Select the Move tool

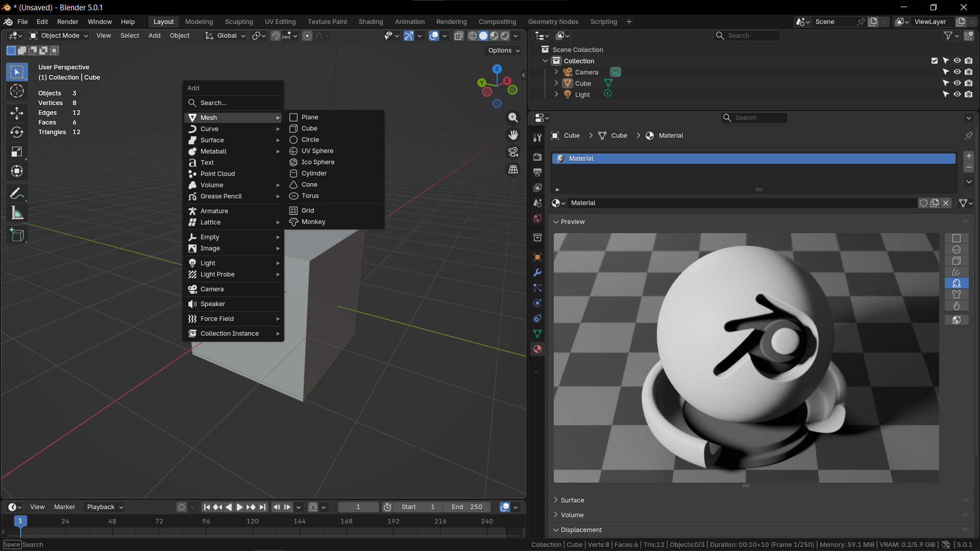point(17,113)
